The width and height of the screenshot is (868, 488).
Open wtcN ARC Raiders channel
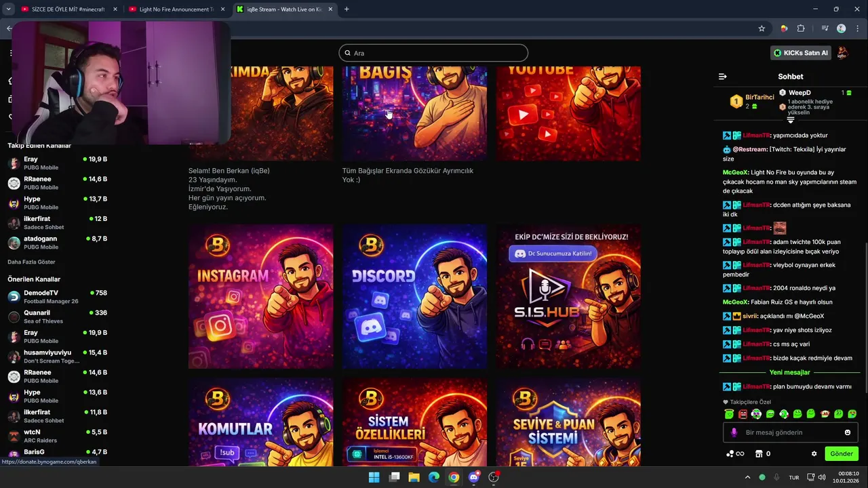click(x=58, y=436)
